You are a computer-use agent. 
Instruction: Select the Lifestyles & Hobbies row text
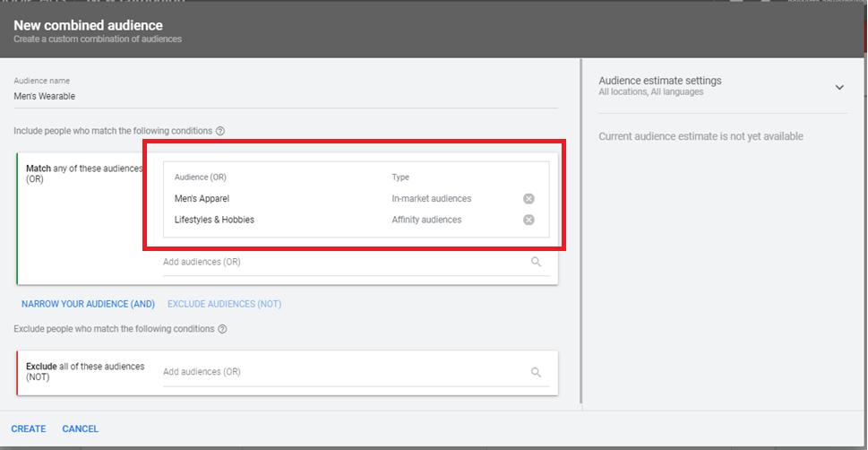pos(214,220)
